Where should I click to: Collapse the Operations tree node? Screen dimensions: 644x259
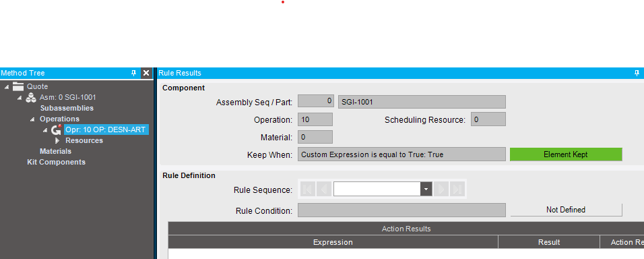[x=32, y=119]
